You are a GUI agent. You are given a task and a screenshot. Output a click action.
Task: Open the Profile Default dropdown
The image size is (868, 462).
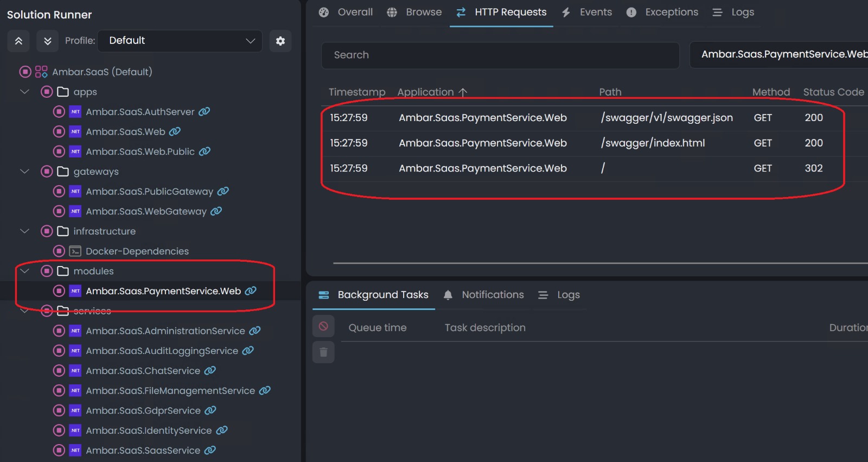click(180, 41)
